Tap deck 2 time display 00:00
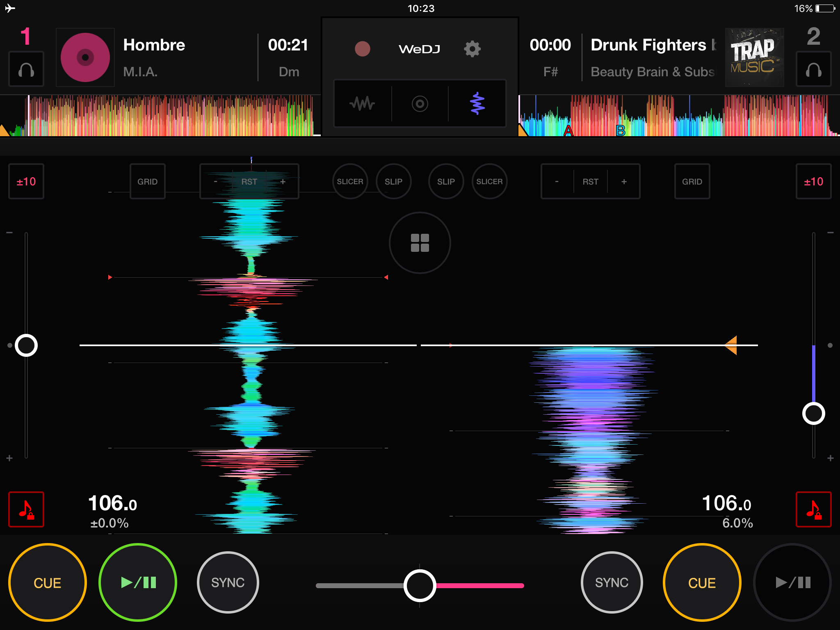The width and height of the screenshot is (840, 630). [550, 45]
